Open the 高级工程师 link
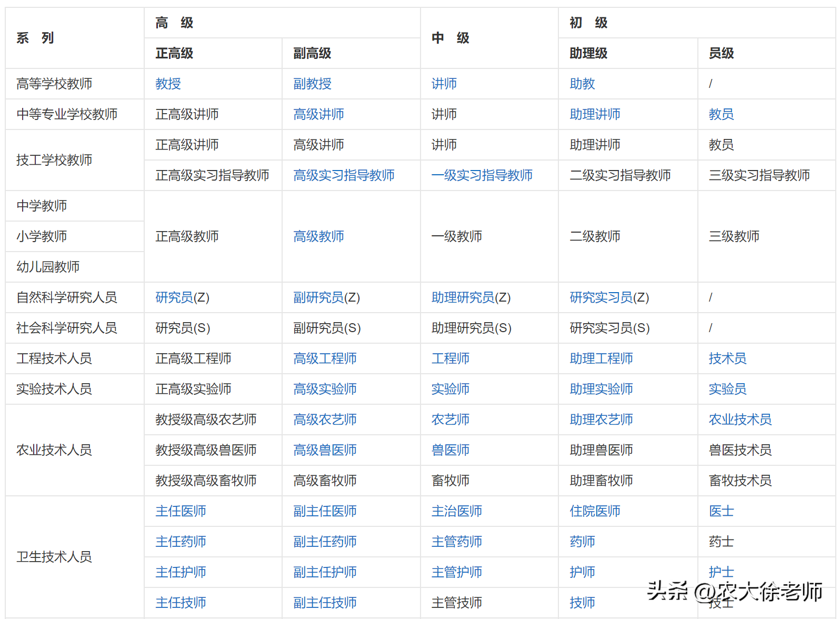The width and height of the screenshot is (840, 619). [325, 358]
